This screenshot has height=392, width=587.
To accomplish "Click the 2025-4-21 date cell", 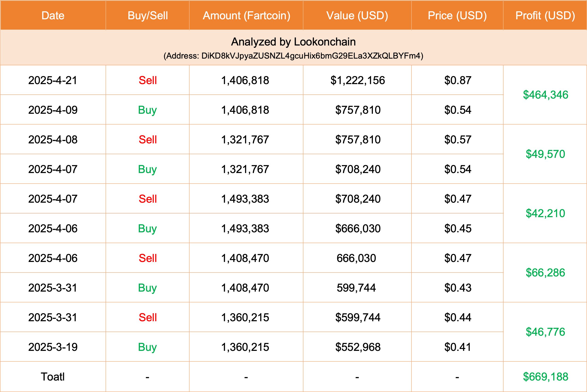I will 53,80.
